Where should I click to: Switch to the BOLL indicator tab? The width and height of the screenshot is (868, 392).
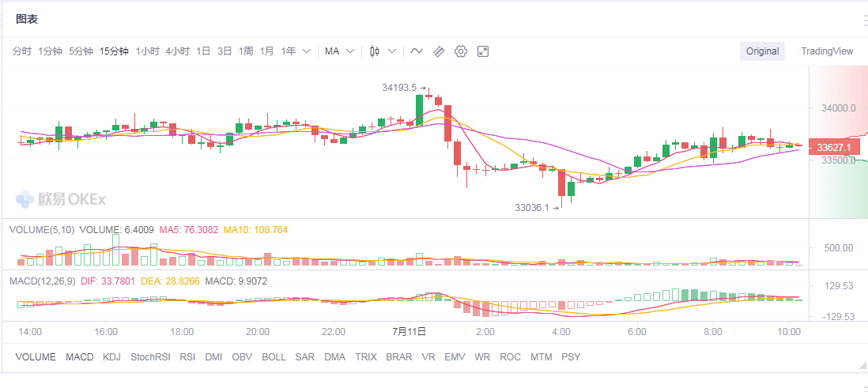pyautogui.click(x=274, y=357)
